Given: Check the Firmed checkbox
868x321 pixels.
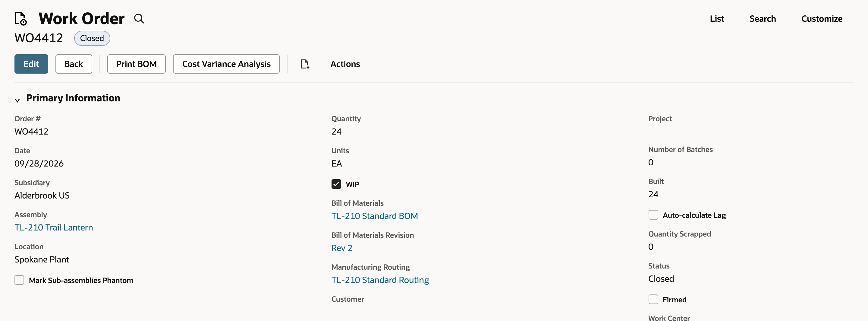Looking at the screenshot, I should point(653,299).
